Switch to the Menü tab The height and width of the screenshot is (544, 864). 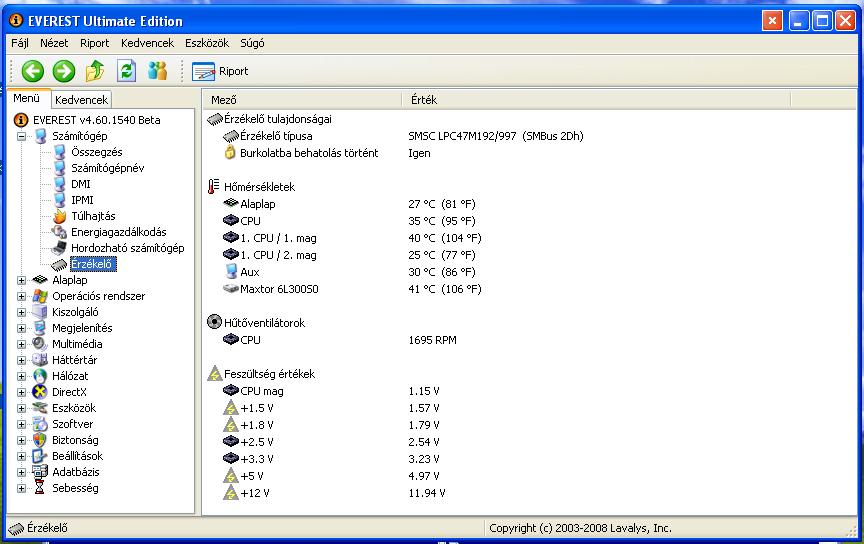26,98
